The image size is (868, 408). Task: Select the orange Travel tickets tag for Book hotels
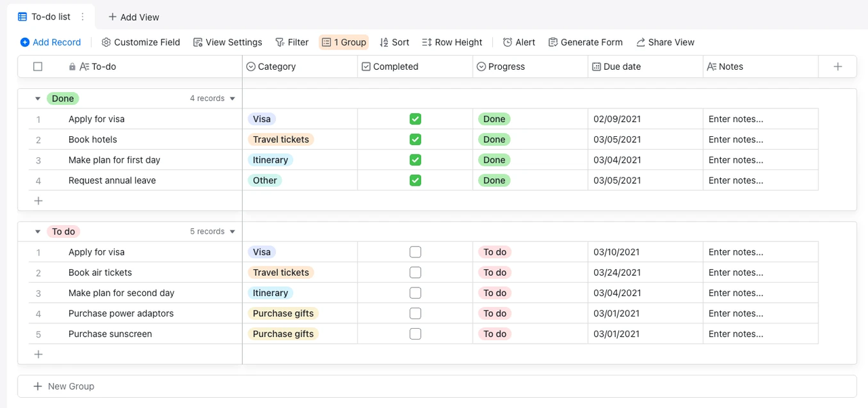[x=281, y=140]
